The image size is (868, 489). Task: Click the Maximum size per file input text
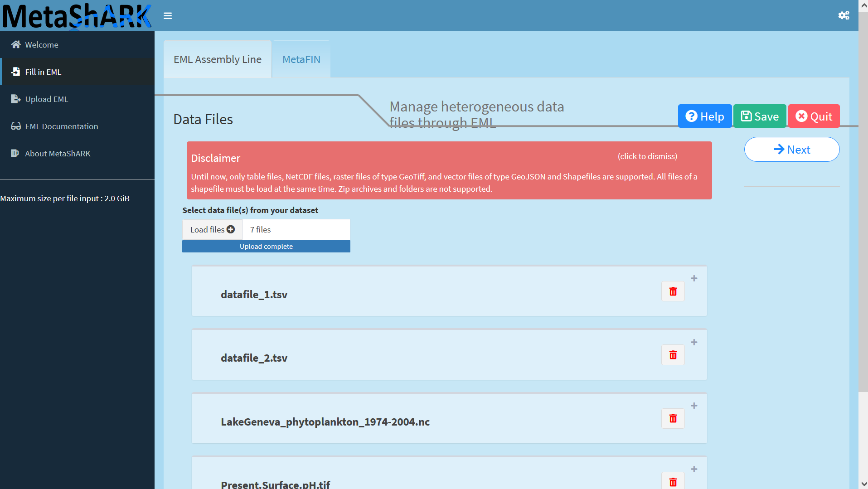pos(65,199)
